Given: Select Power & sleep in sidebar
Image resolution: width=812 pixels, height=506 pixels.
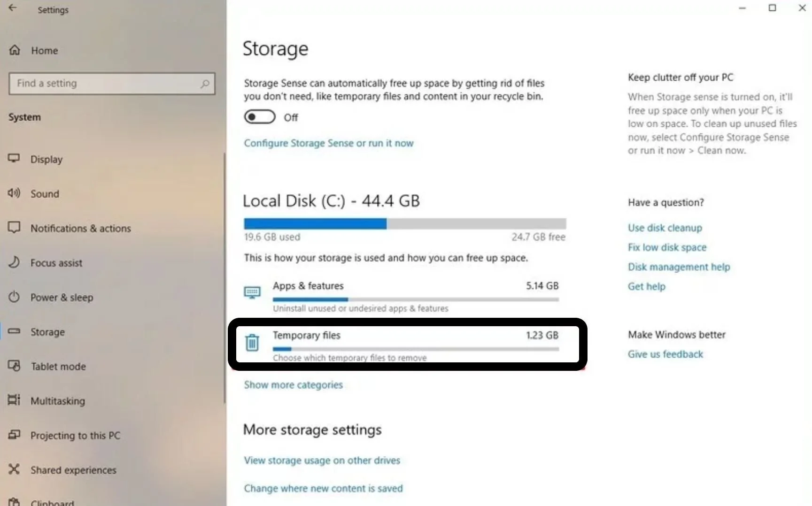Looking at the screenshot, I should coord(62,297).
